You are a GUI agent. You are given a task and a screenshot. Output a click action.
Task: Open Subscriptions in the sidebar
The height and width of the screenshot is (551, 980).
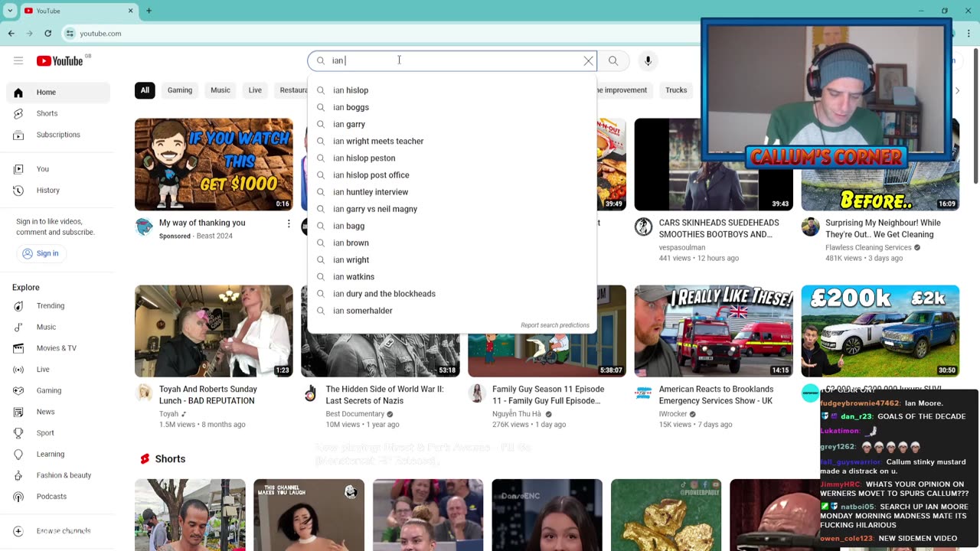click(x=58, y=135)
